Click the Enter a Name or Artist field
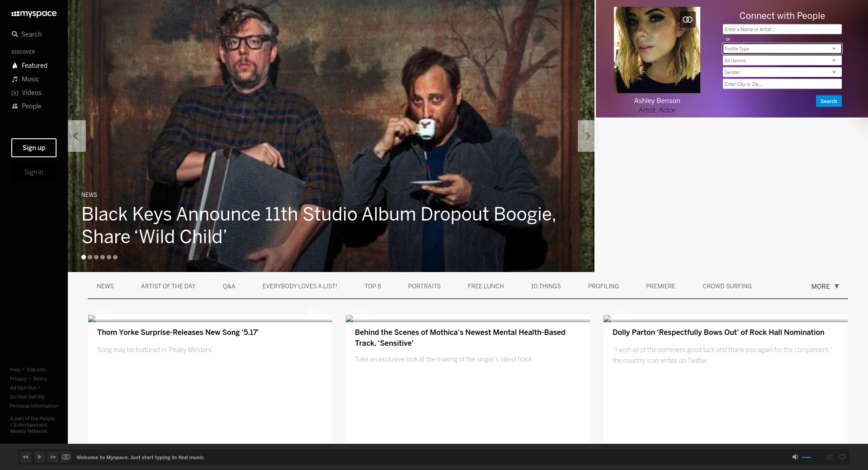Screen dimensions: 868x470 tap(782, 29)
